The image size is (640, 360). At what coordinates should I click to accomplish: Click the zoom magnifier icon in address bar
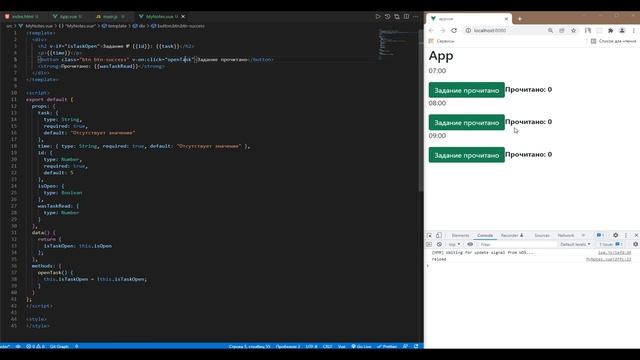tap(551, 31)
